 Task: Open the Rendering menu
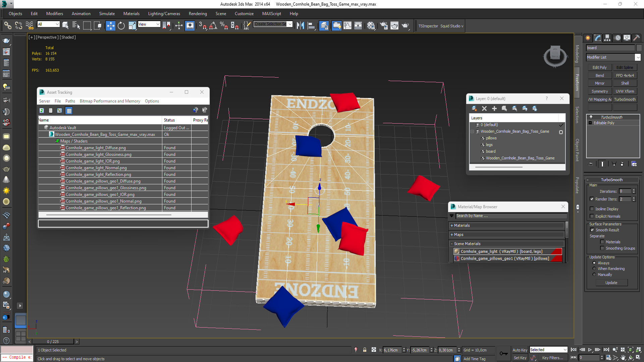(198, 14)
